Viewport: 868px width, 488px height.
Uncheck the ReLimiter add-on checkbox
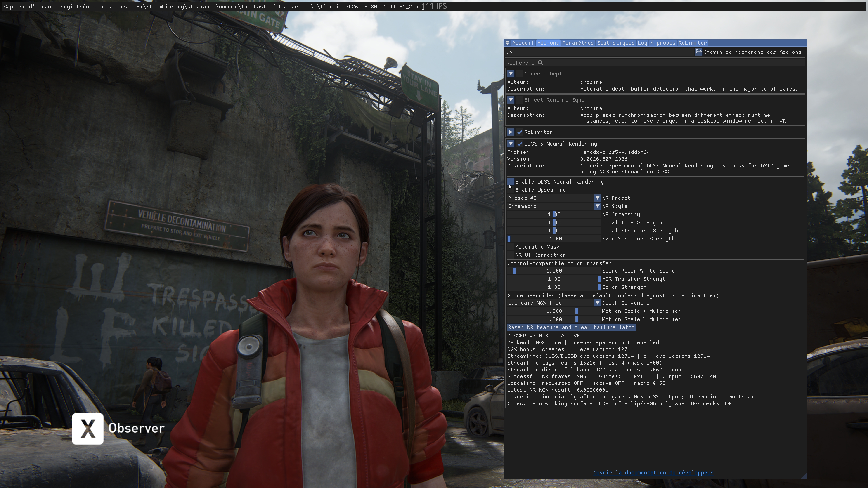point(520,132)
